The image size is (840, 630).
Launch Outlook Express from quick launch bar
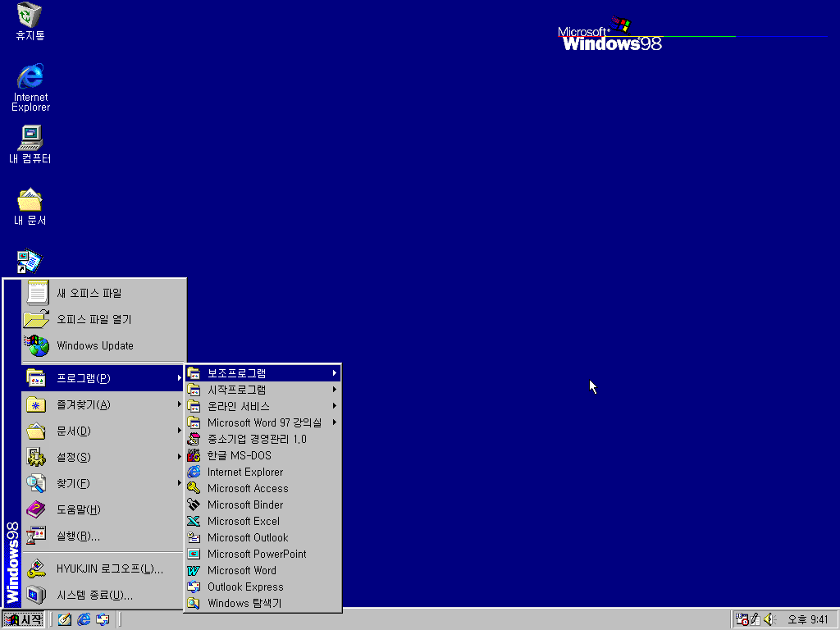click(103, 620)
